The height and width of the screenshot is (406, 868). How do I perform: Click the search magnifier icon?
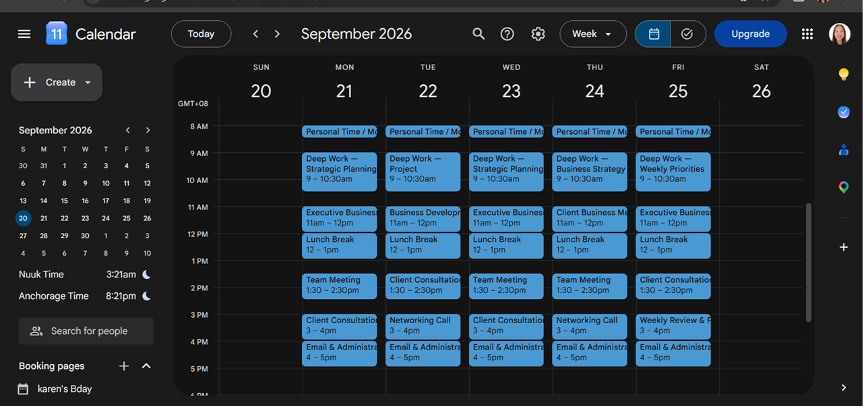(478, 34)
